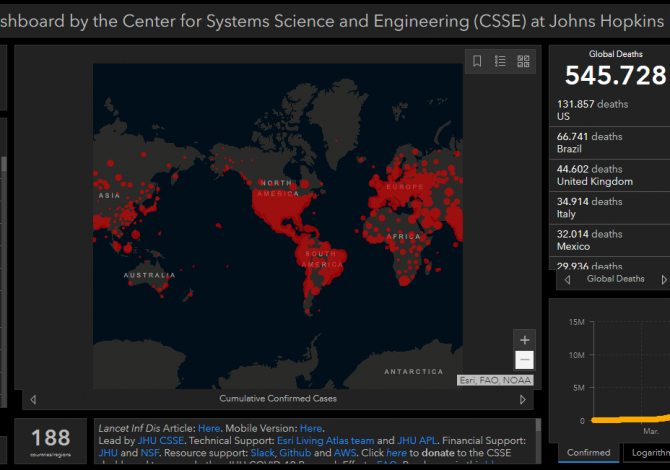
Task: Click the AUSTRALIA map label
Action: pos(150,275)
